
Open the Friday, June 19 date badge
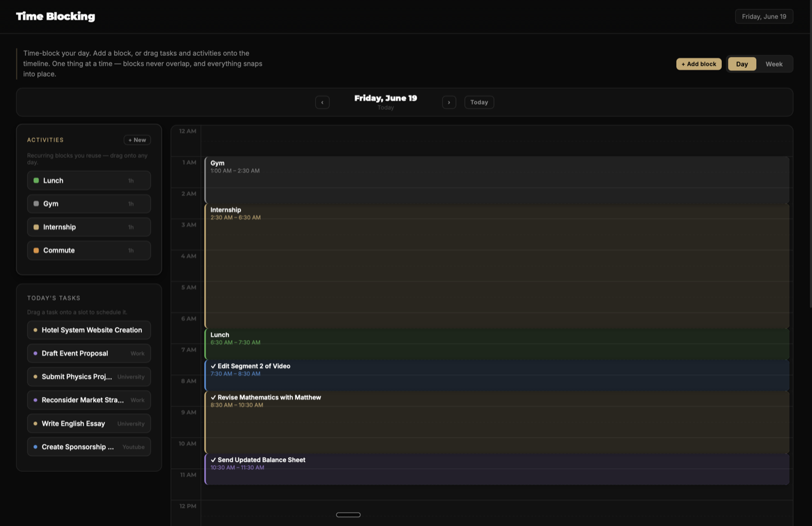point(764,16)
